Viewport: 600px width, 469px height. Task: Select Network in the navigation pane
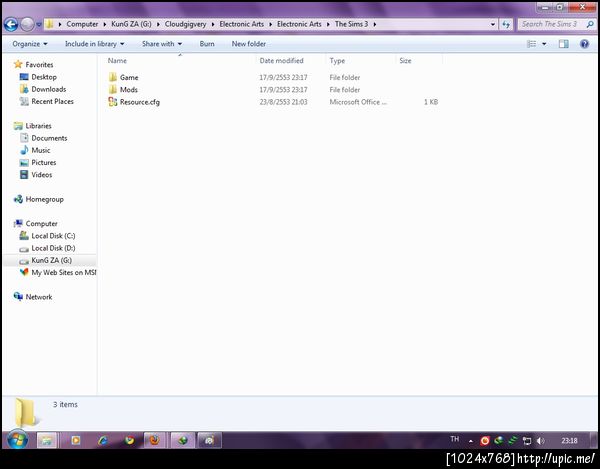click(39, 297)
